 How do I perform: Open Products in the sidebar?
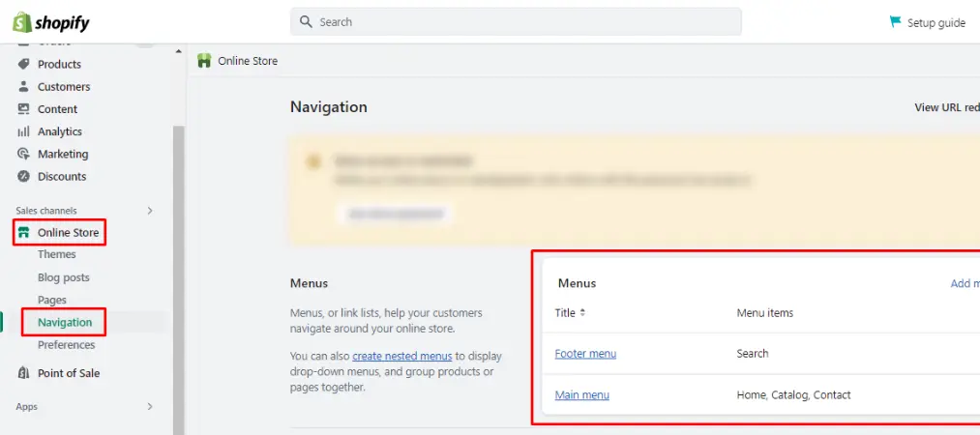pyautogui.click(x=59, y=64)
